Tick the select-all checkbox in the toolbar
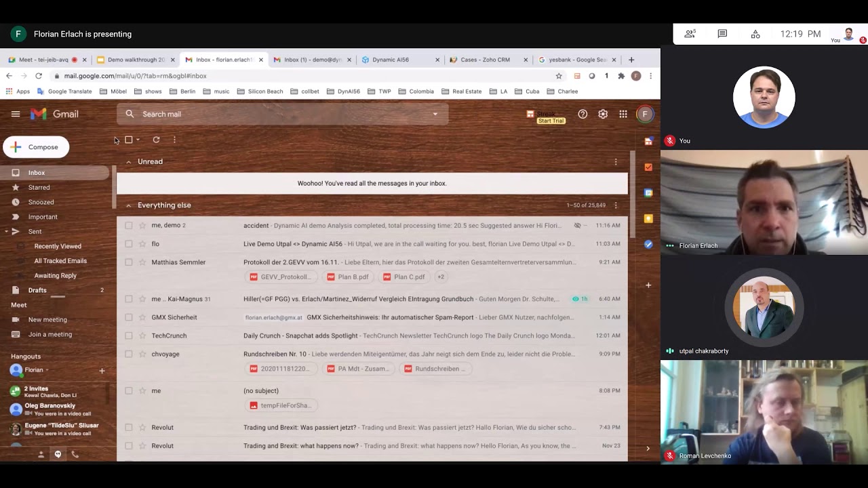The height and width of the screenshot is (488, 868). pyautogui.click(x=128, y=140)
